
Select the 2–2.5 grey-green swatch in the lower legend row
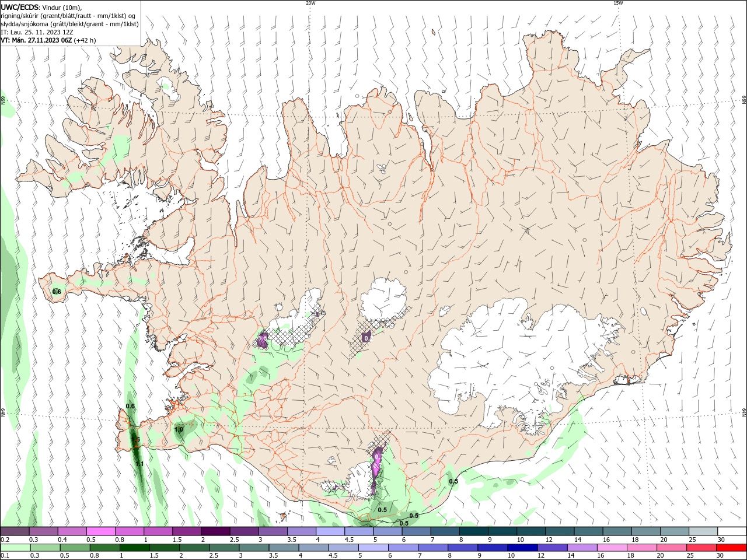194,548
